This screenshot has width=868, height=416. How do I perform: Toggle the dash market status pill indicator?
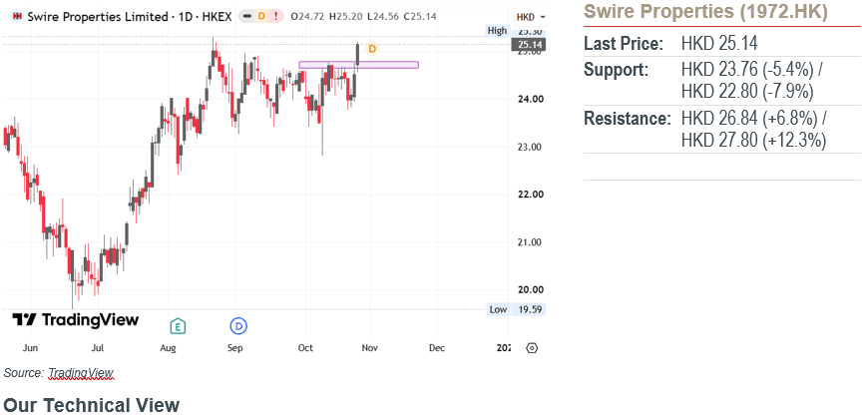(247, 17)
